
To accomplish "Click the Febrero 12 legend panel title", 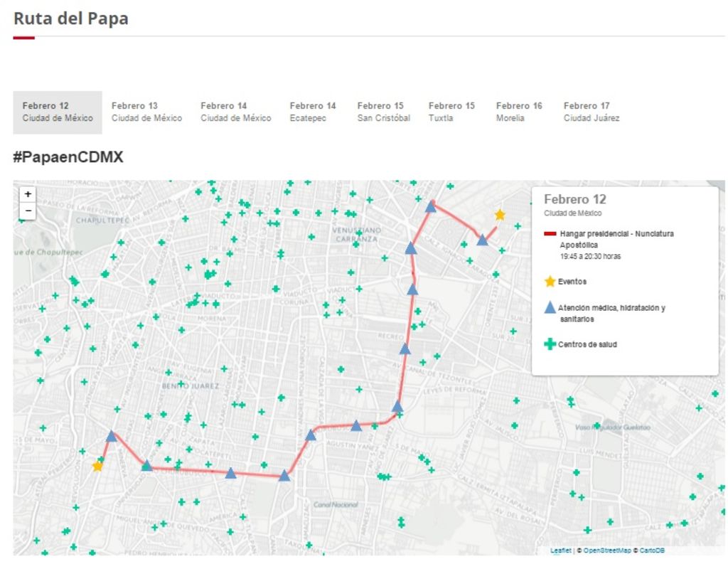I will click(574, 200).
